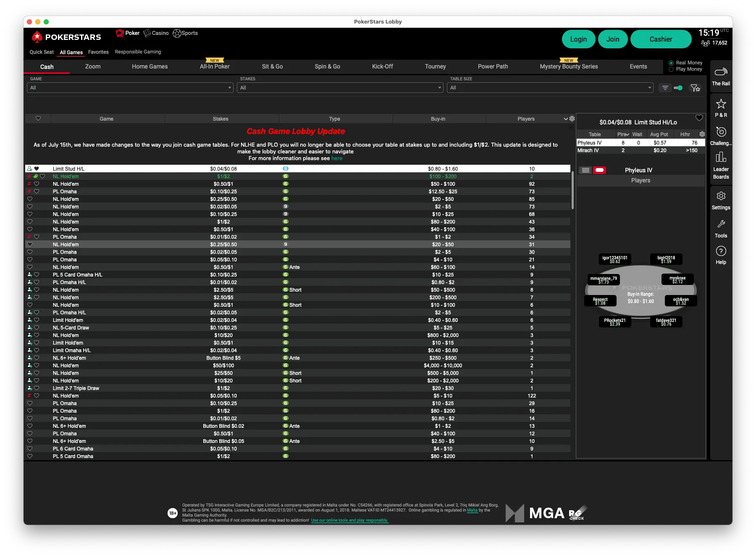Click the filter lines icon
The image size is (756, 556).
click(x=665, y=88)
